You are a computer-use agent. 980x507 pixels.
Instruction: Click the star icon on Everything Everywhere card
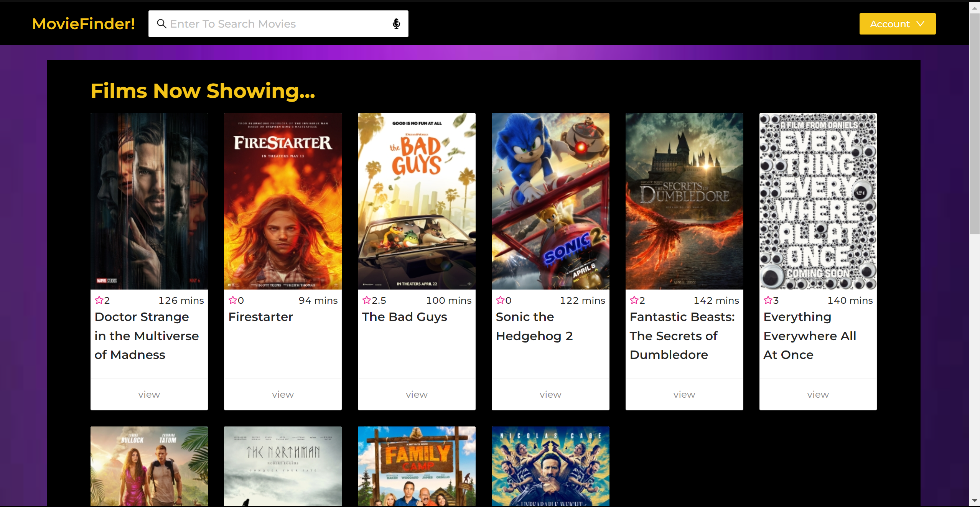pos(768,300)
